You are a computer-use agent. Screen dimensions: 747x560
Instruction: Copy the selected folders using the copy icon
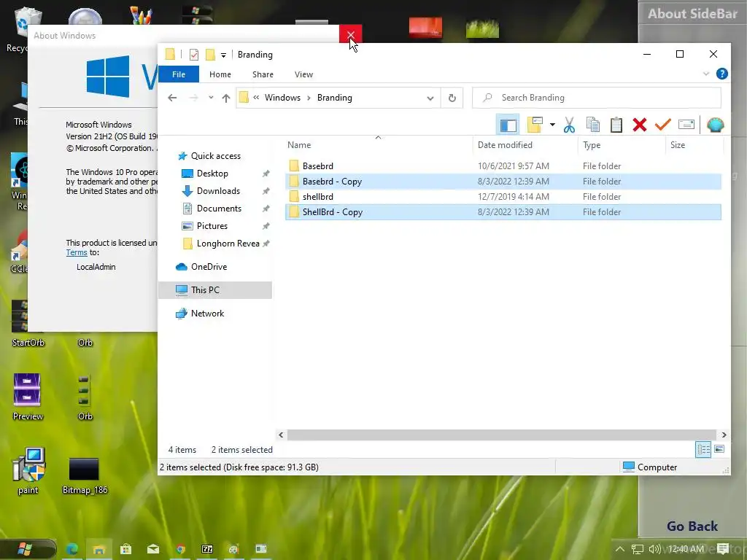click(592, 125)
